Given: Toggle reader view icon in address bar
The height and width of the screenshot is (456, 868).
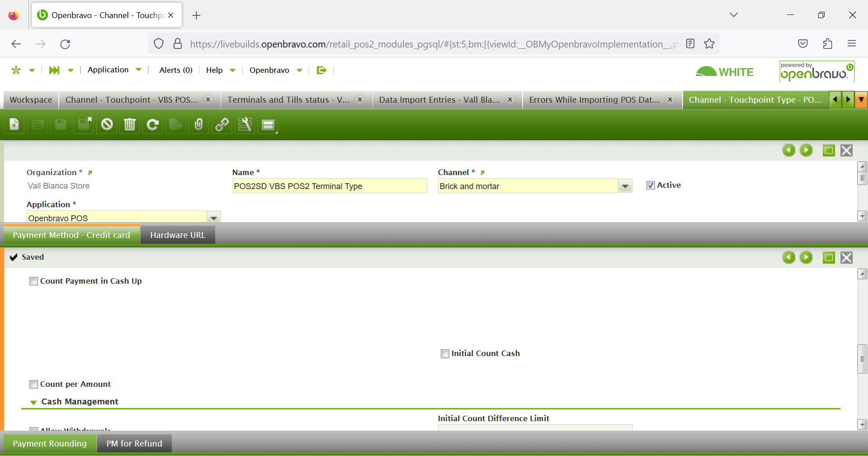Looking at the screenshot, I should click(690, 44).
